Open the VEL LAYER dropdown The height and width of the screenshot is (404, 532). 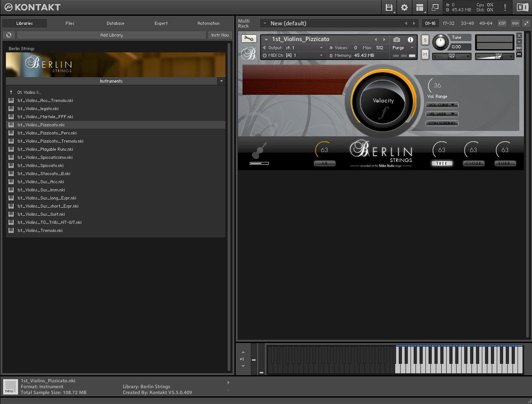click(442, 114)
